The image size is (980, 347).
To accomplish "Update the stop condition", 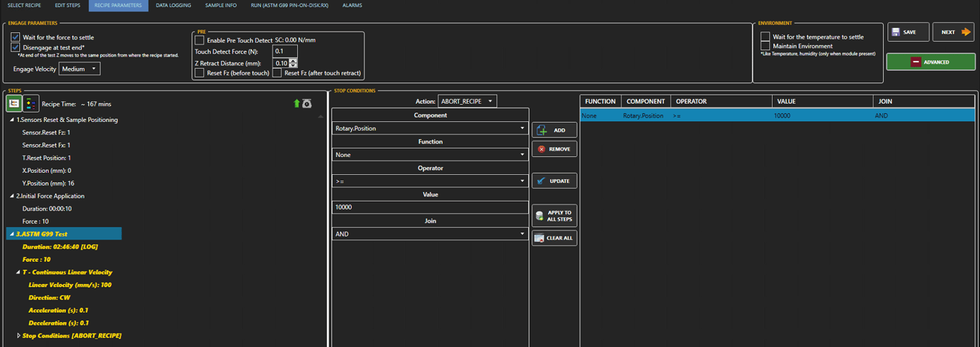I will (x=554, y=181).
